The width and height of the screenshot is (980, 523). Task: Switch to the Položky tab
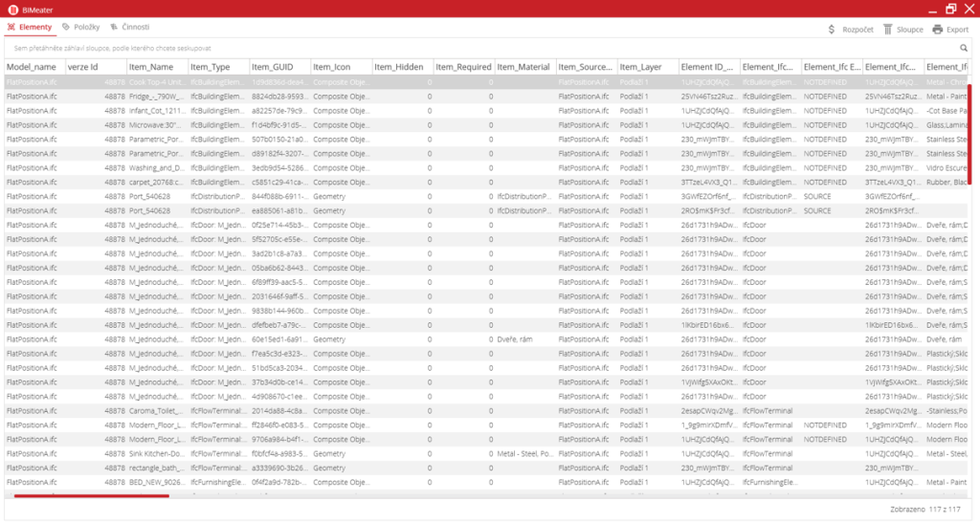86,28
